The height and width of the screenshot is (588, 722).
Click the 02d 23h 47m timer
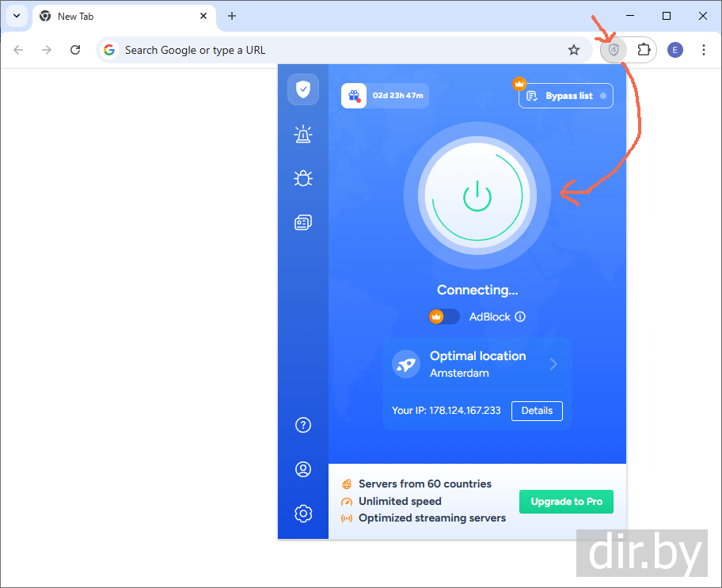(x=398, y=96)
